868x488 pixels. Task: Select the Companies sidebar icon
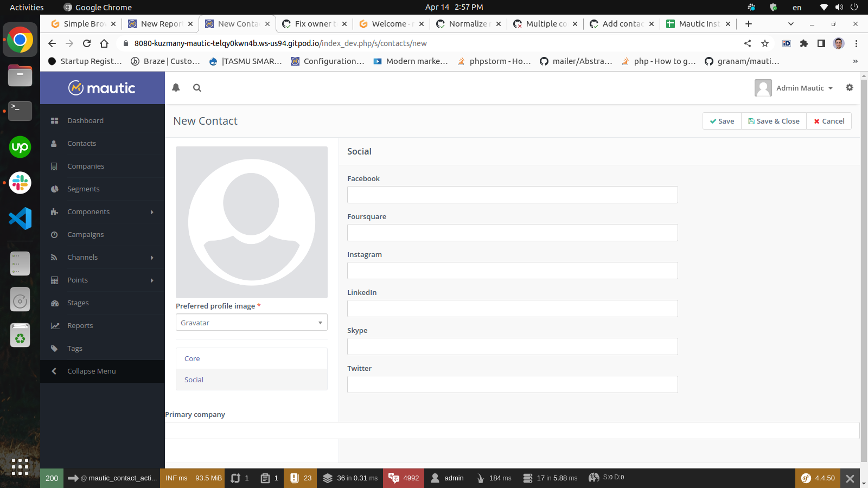54,166
